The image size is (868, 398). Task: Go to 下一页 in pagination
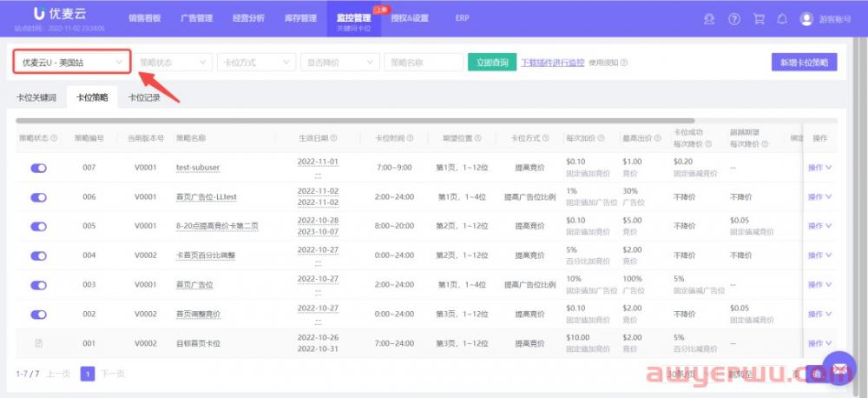pyautogui.click(x=112, y=374)
